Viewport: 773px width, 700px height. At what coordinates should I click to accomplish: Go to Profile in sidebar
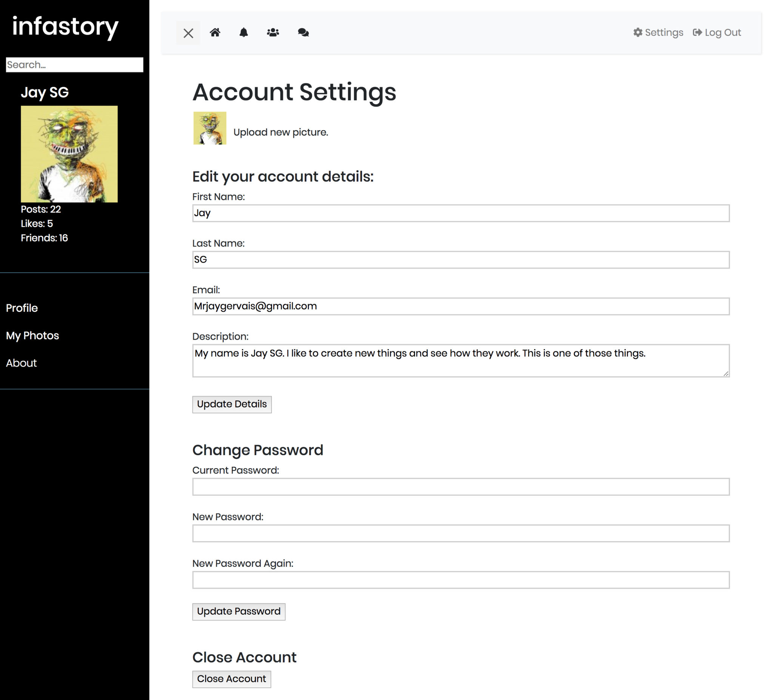pos(22,308)
